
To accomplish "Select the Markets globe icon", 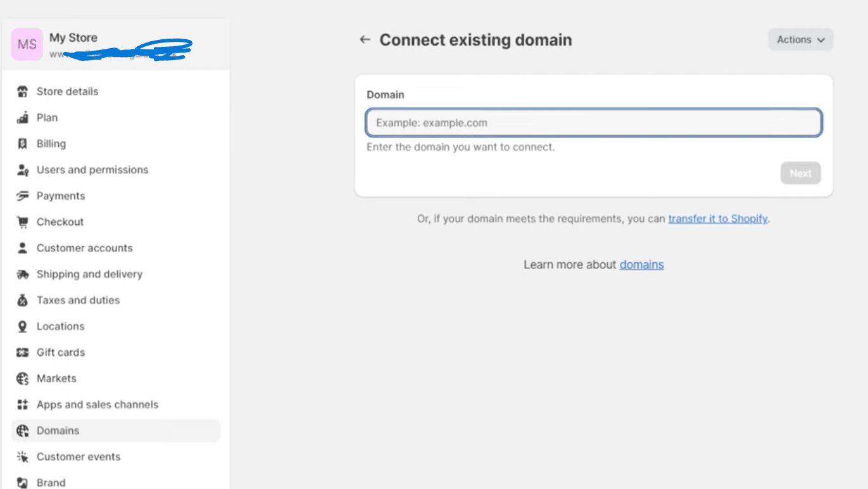I will (x=22, y=378).
